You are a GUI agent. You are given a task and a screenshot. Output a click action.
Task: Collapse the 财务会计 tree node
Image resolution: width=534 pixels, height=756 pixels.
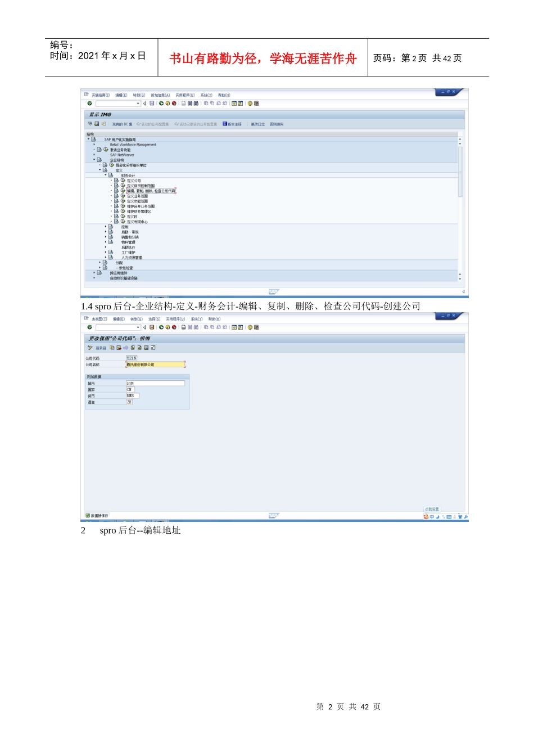tap(105, 175)
